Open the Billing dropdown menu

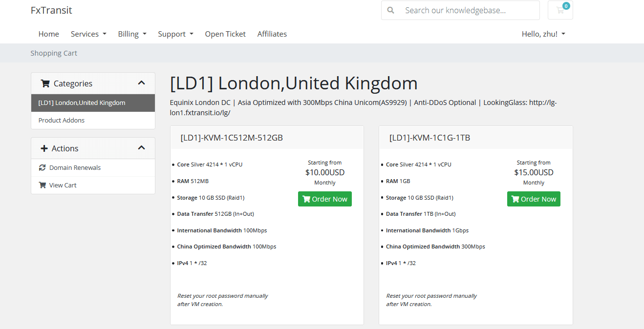[x=132, y=34]
